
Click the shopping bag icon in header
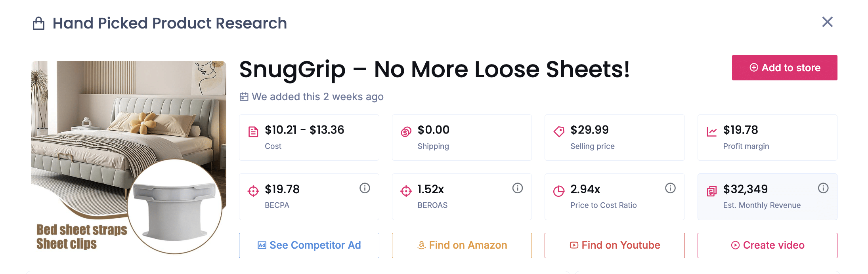point(38,23)
